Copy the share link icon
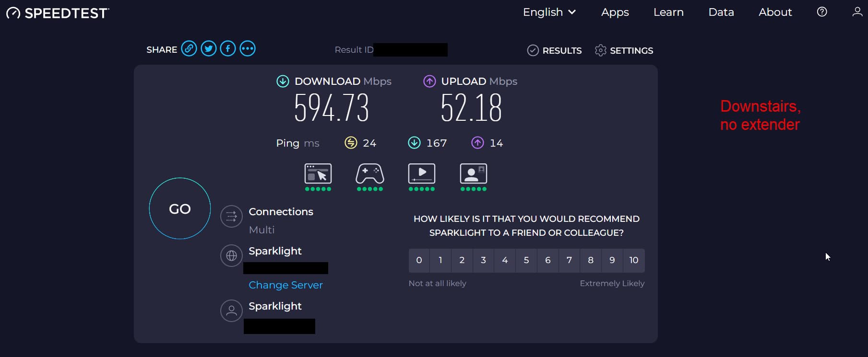868x357 pixels. [x=189, y=49]
